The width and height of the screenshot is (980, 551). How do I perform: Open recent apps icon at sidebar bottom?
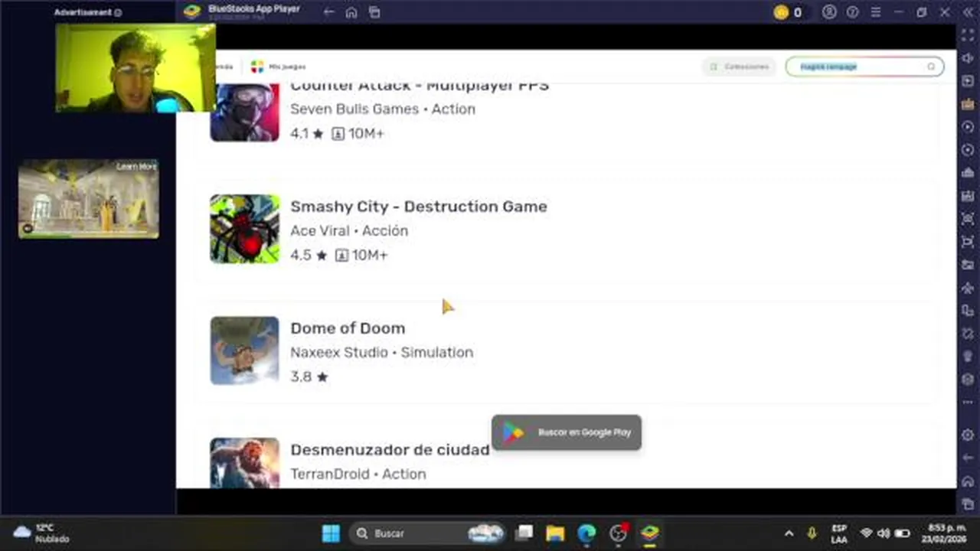click(x=968, y=504)
